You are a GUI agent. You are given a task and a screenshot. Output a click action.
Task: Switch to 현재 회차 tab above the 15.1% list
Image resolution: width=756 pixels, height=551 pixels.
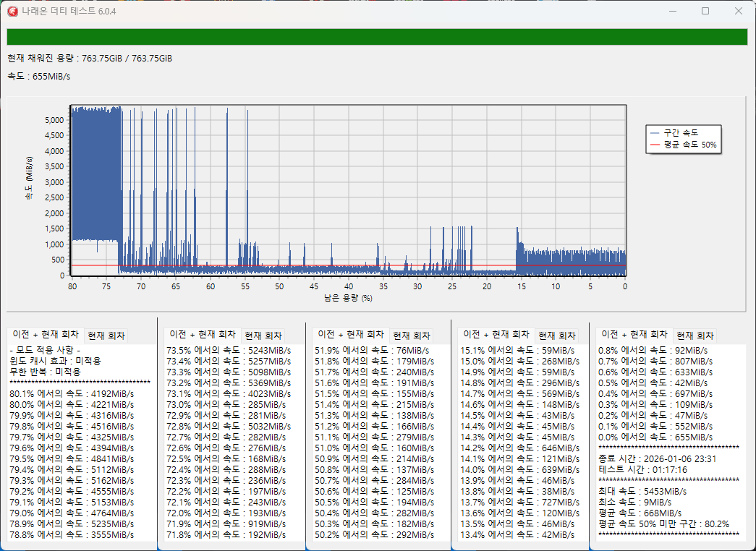[556, 336]
